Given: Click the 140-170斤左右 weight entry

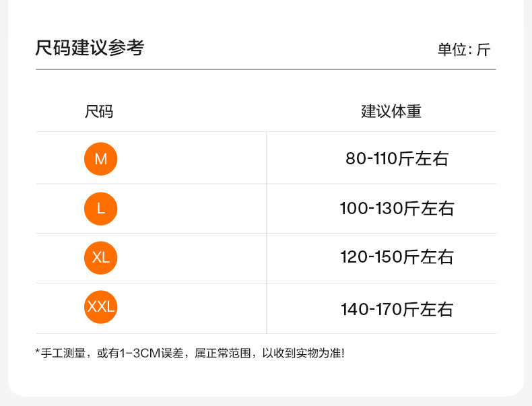Looking at the screenshot, I should coord(397,310).
